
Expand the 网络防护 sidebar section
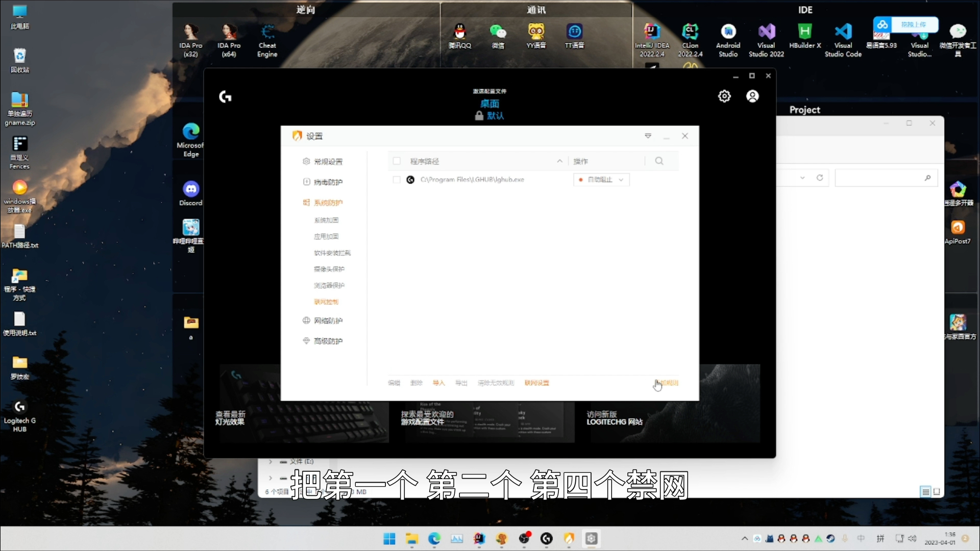[x=328, y=320]
